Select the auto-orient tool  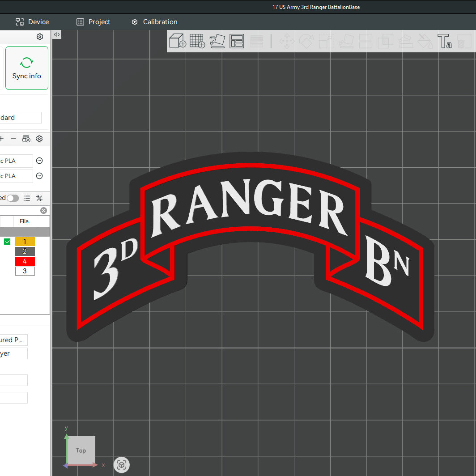(x=217, y=41)
